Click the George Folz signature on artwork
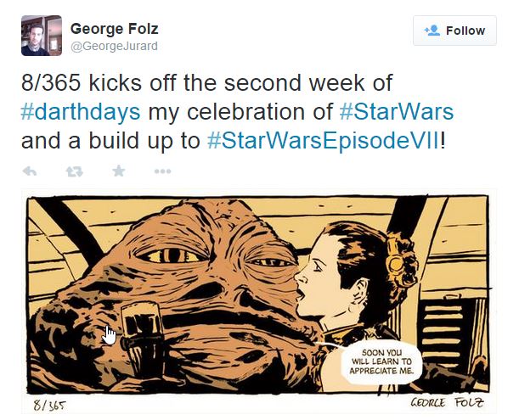The width and height of the screenshot is (519, 420). pyautogui.click(x=447, y=403)
